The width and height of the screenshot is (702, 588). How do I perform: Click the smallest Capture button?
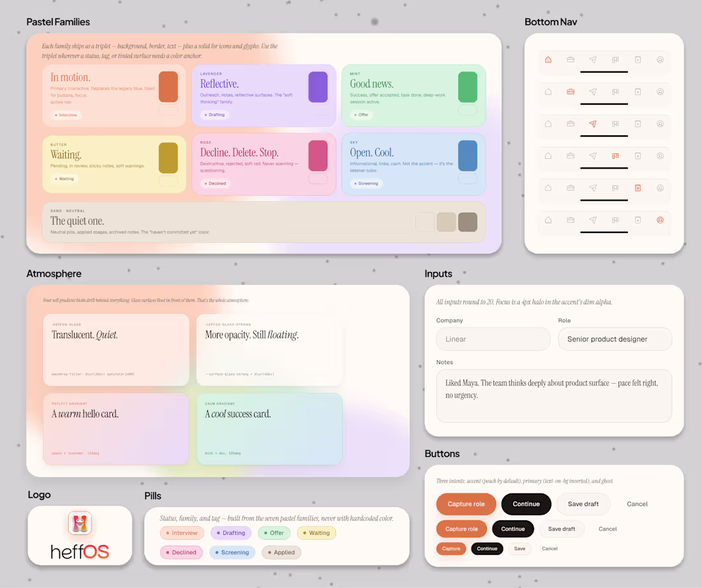pyautogui.click(x=451, y=548)
